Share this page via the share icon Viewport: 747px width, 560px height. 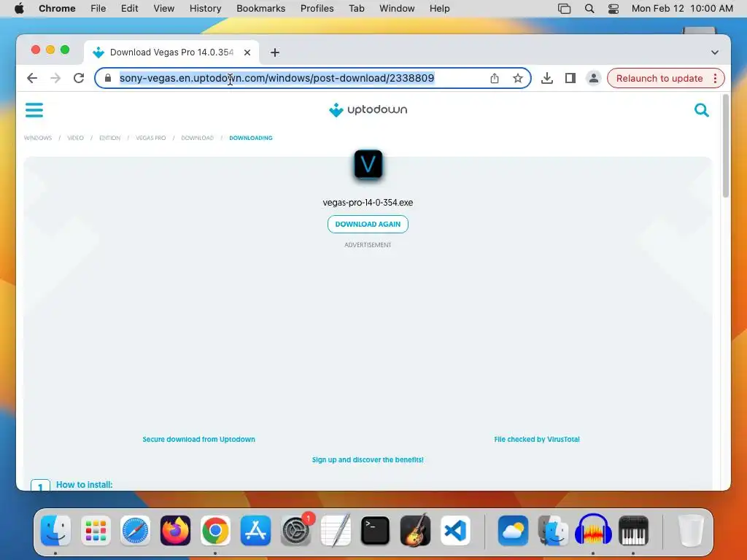pos(494,78)
